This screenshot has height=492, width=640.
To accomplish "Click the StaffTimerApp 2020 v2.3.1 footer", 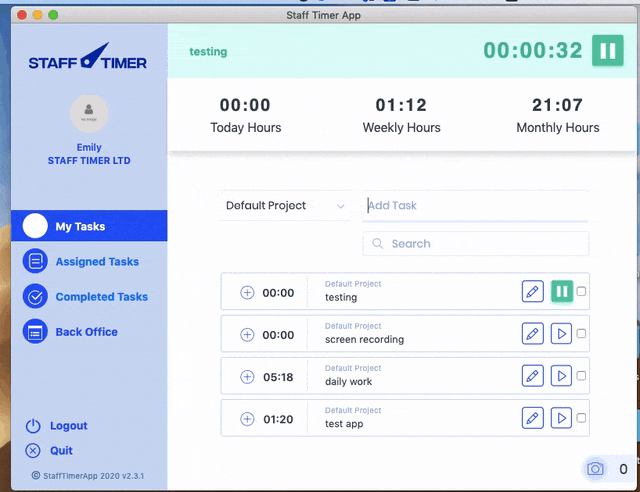I will pos(88,476).
